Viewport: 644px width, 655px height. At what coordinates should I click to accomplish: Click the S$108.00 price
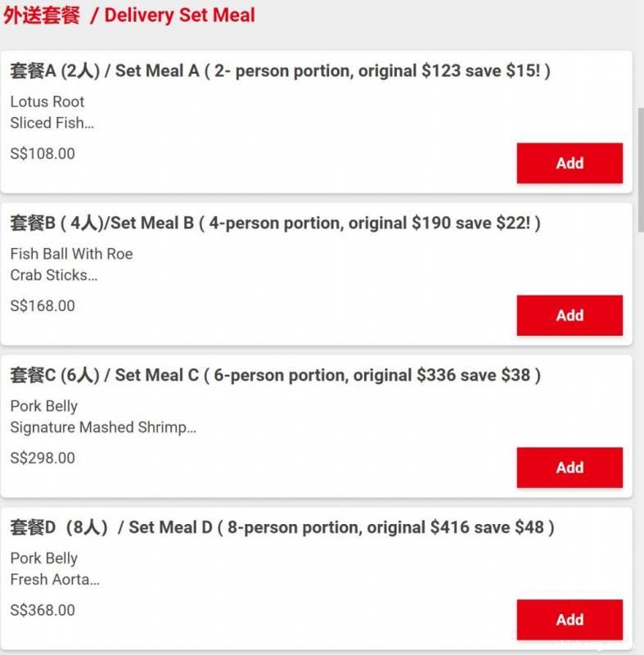tap(43, 154)
